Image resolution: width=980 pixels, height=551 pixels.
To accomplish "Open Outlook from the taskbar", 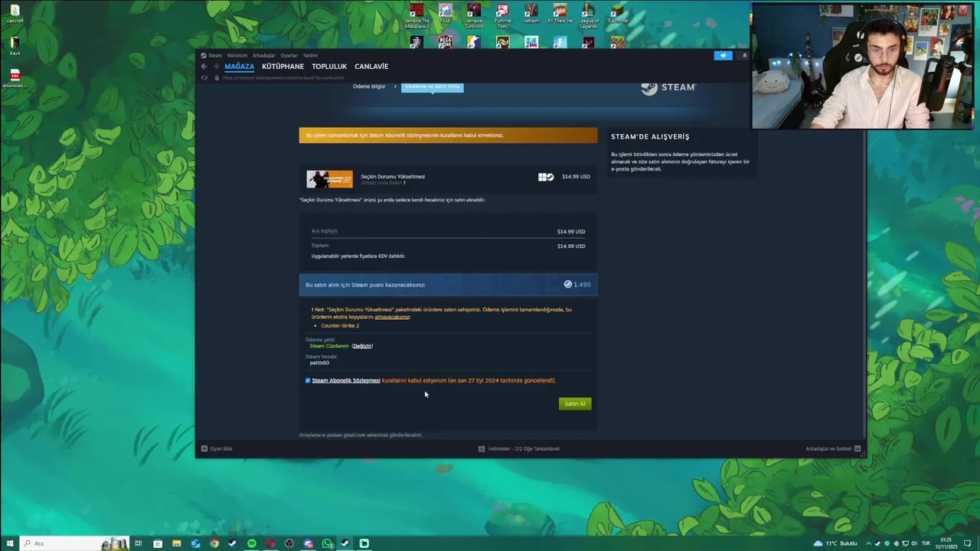I will (195, 543).
